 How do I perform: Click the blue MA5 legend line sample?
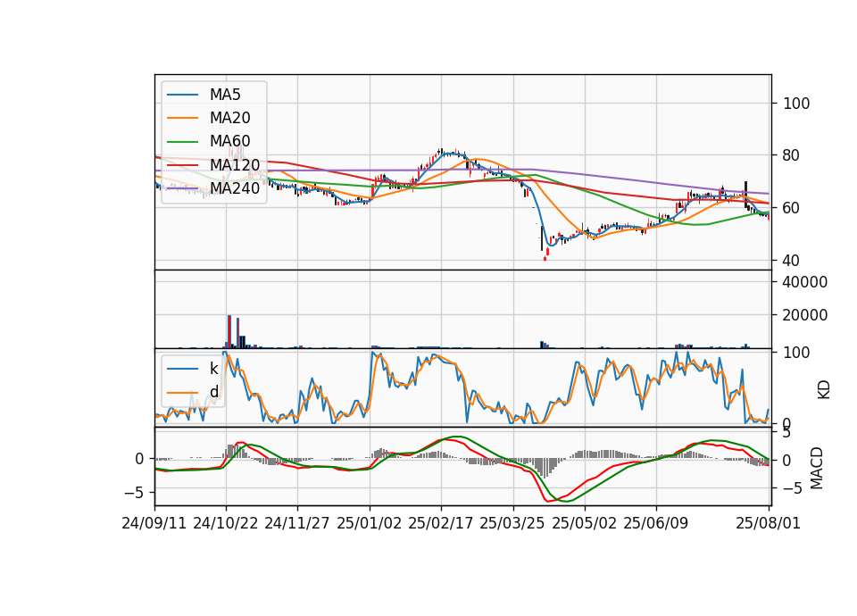point(182,96)
